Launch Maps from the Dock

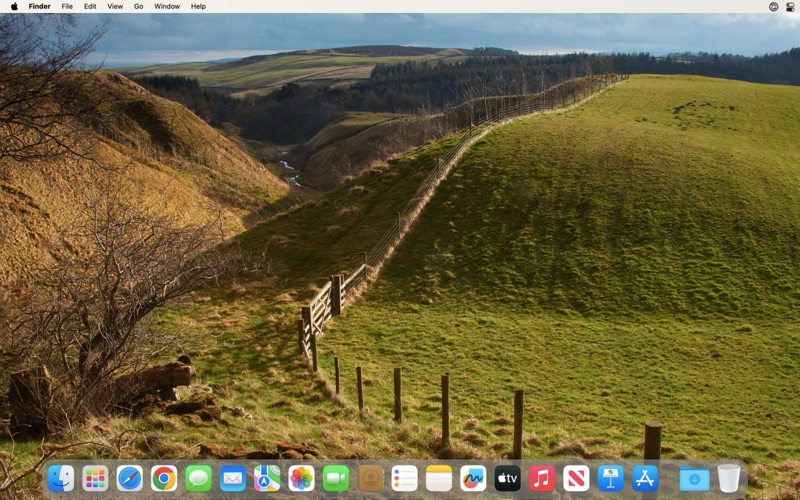click(x=267, y=478)
